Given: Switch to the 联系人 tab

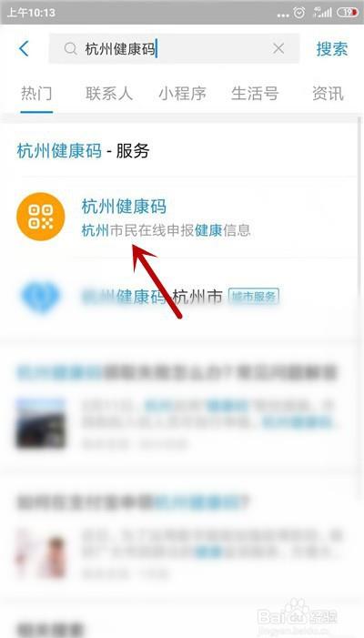Looking at the screenshot, I should pos(109,94).
